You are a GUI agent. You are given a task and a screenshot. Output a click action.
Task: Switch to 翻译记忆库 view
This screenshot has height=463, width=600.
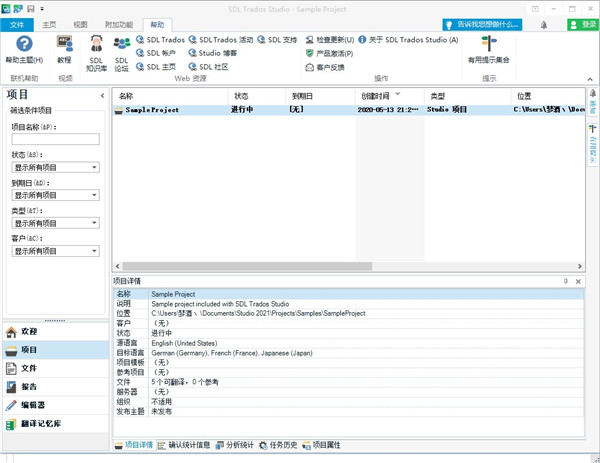pyautogui.click(x=40, y=424)
